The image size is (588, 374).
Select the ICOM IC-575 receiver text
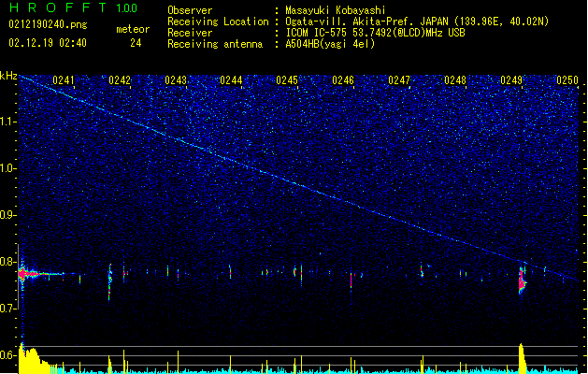[x=375, y=33]
